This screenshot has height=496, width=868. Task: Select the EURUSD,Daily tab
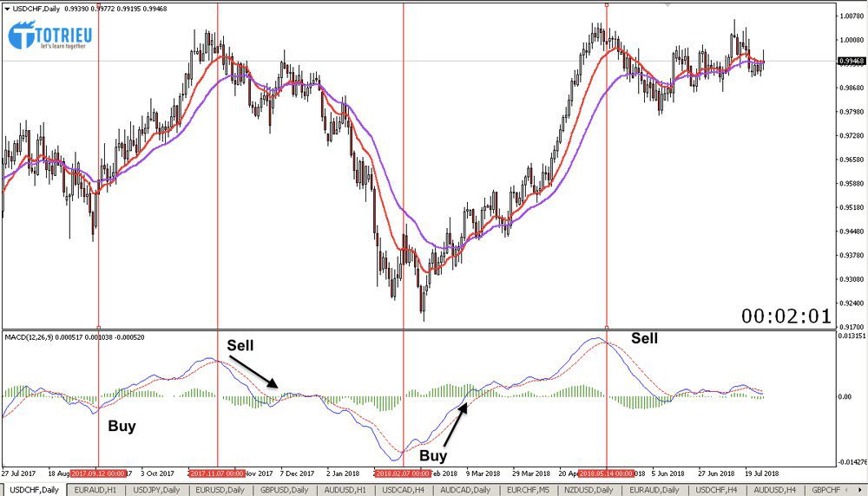coord(220,490)
